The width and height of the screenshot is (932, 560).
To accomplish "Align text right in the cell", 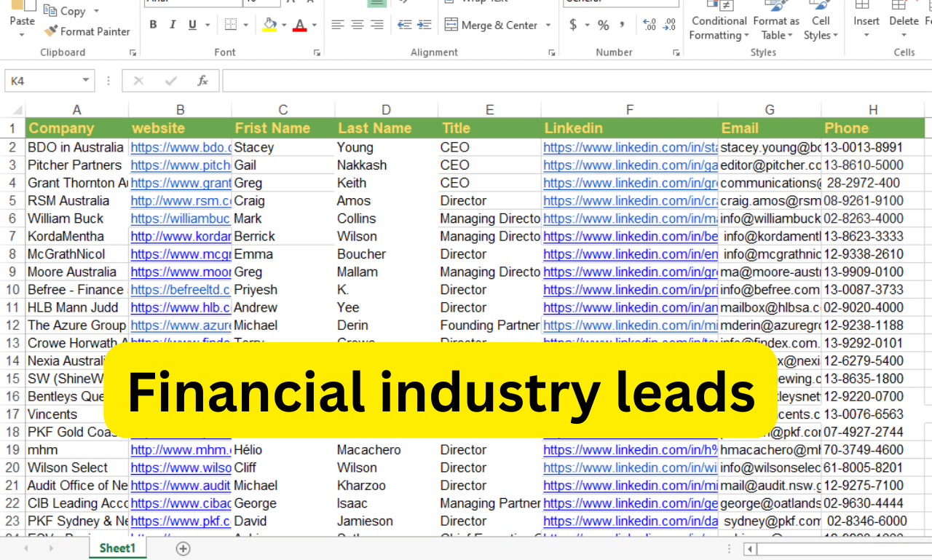I will (376, 25).
